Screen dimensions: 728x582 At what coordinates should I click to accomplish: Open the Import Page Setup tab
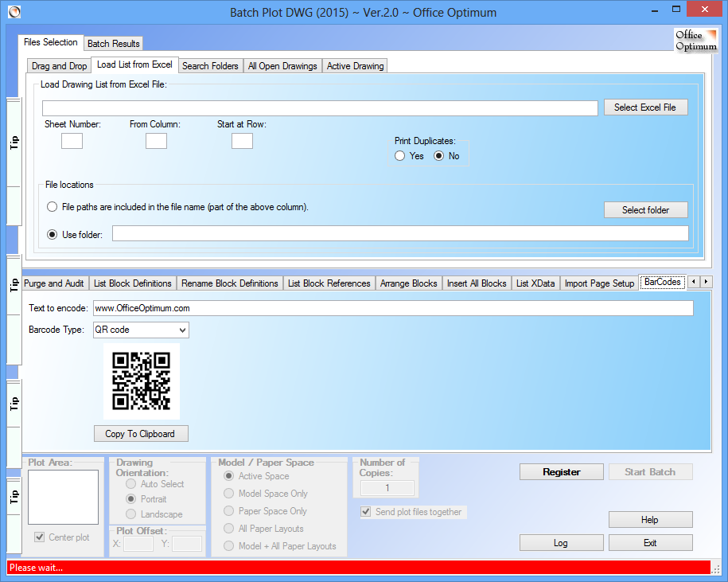click(599, 283)
